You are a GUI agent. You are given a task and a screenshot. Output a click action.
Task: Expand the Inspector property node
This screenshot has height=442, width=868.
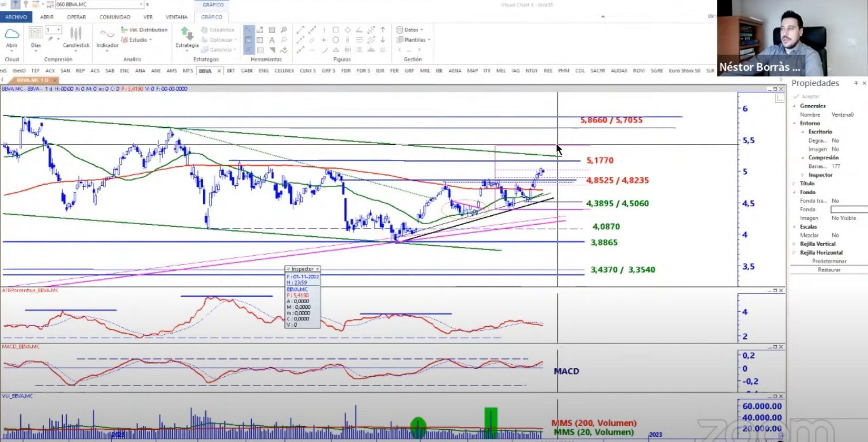(803, 175)
